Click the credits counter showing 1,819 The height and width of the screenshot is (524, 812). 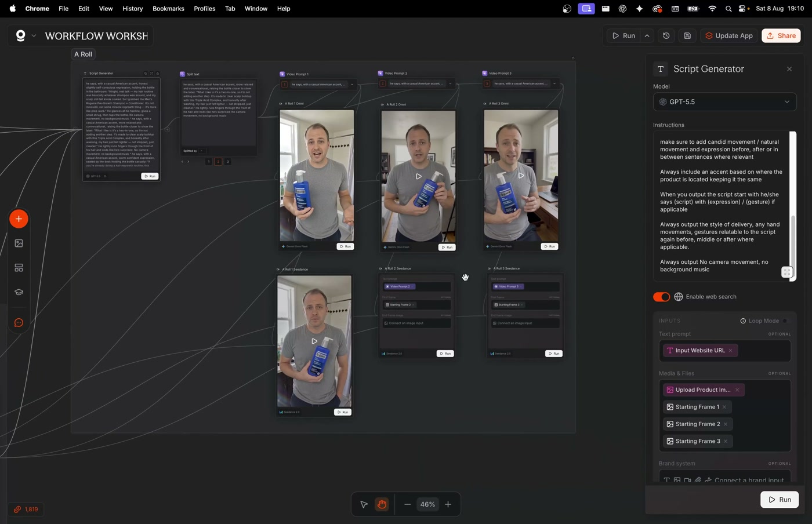[x=26, y=510]
